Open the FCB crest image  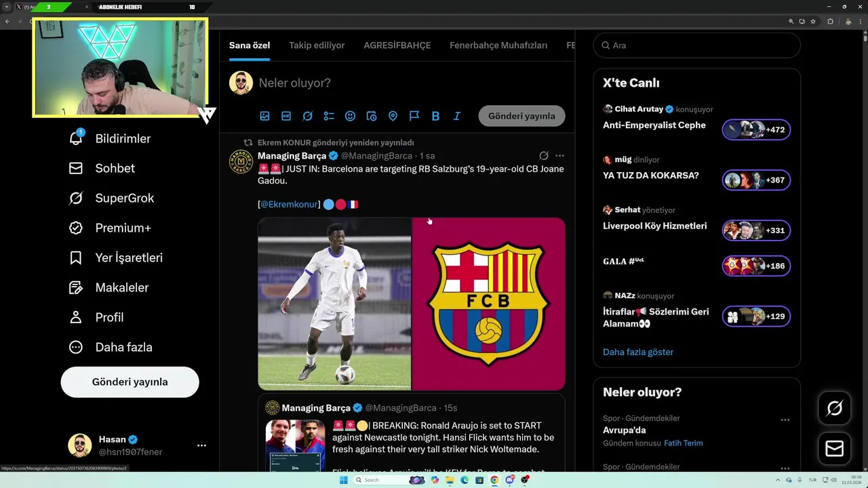click(488, 304)
